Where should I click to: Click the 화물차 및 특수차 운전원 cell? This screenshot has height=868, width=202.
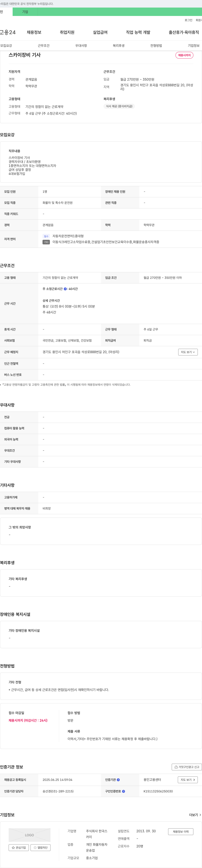click(x=57, y=203)
